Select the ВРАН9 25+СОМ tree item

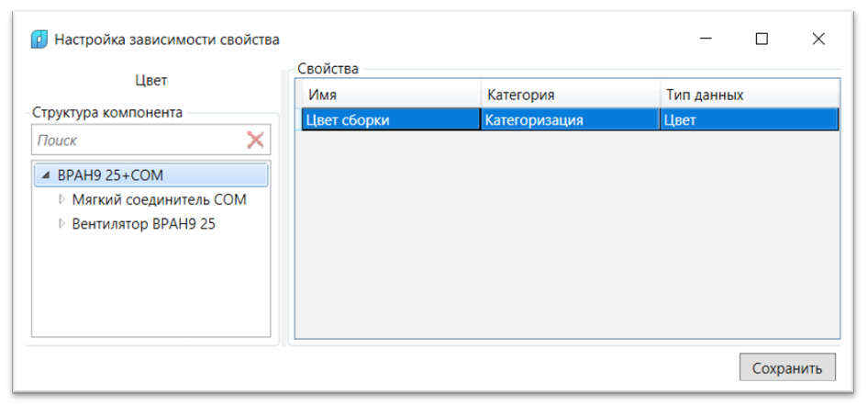click(x=110, y=174)
